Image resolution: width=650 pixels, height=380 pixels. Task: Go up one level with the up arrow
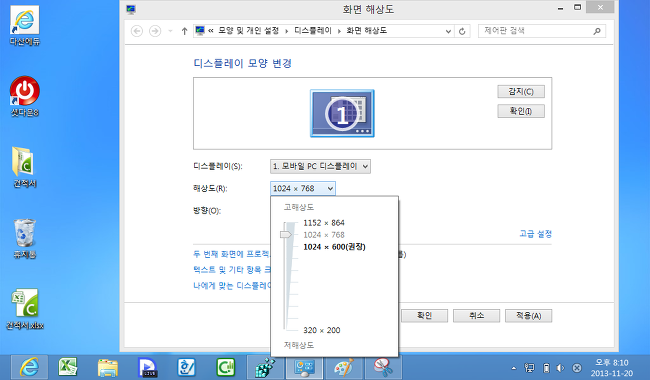[x=184, y=31]
